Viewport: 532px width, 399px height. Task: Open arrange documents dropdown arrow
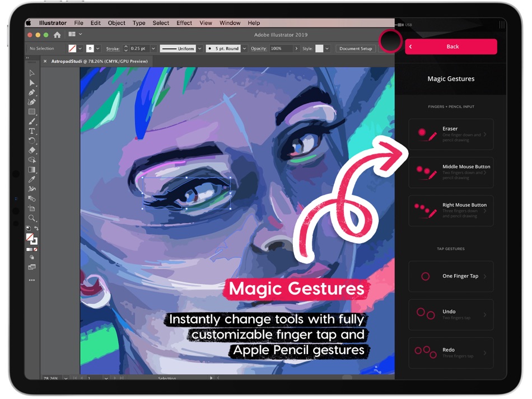pos(81,34)
